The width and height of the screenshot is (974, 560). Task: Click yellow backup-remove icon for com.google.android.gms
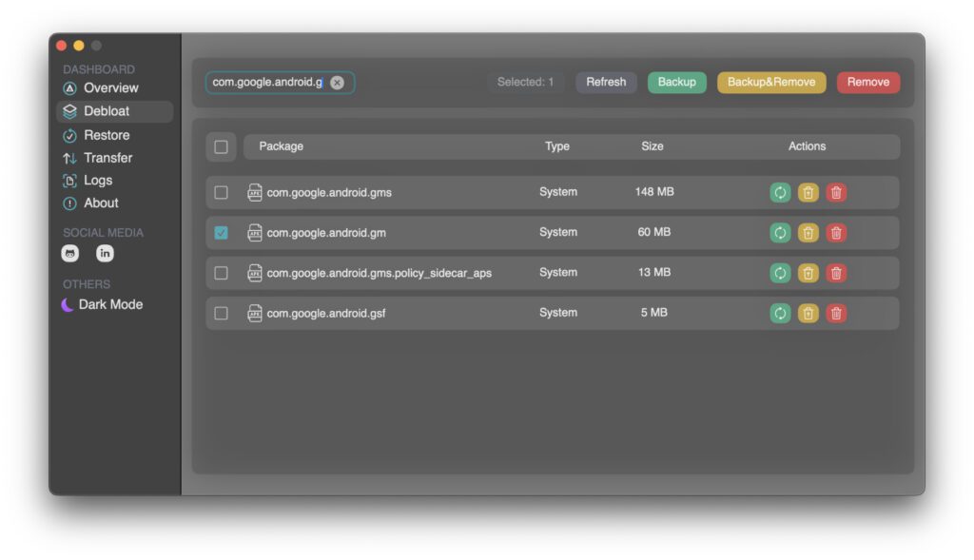coord(808,193)
